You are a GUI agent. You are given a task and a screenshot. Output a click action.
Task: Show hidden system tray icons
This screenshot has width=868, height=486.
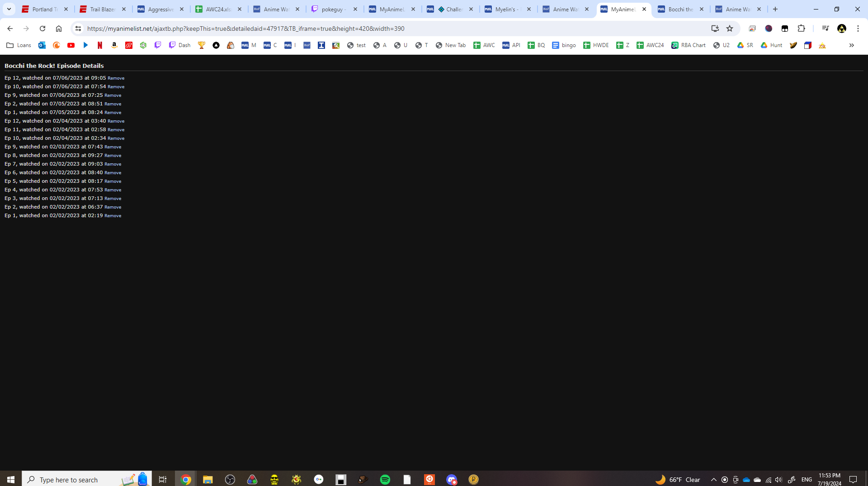click(x=713, y=480)
